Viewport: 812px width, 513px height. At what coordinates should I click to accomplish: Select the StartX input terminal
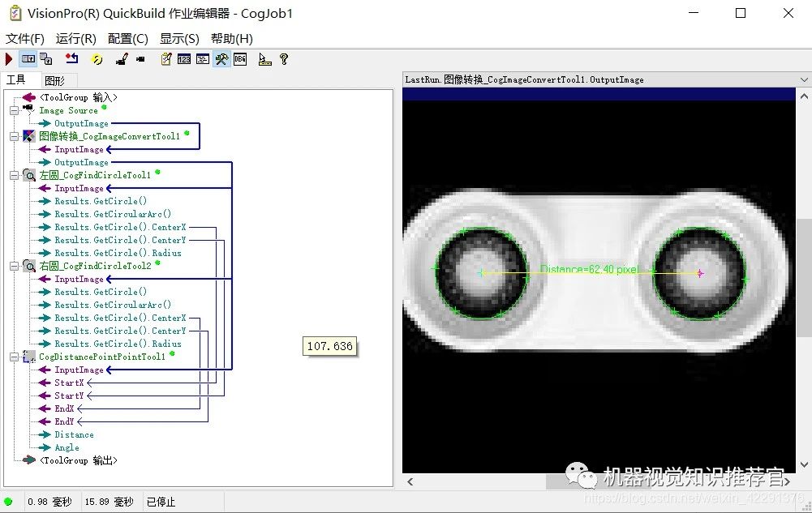[x=69, y=383]
